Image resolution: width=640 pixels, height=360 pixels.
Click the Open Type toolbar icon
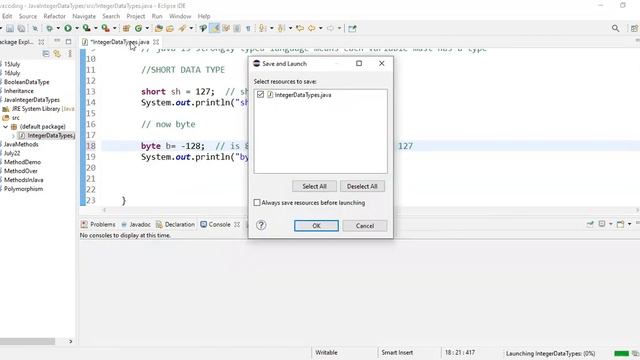click(158, 28)
